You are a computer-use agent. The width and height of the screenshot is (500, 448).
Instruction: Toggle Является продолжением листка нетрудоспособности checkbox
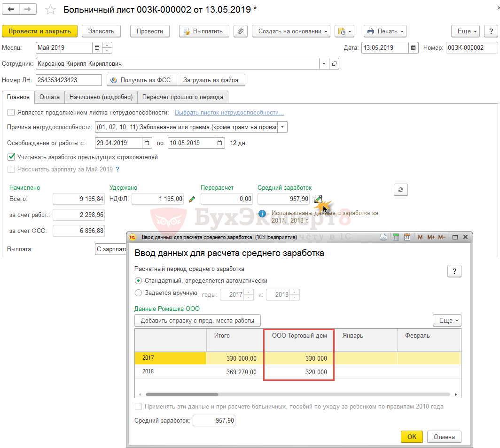coord(11,113)
